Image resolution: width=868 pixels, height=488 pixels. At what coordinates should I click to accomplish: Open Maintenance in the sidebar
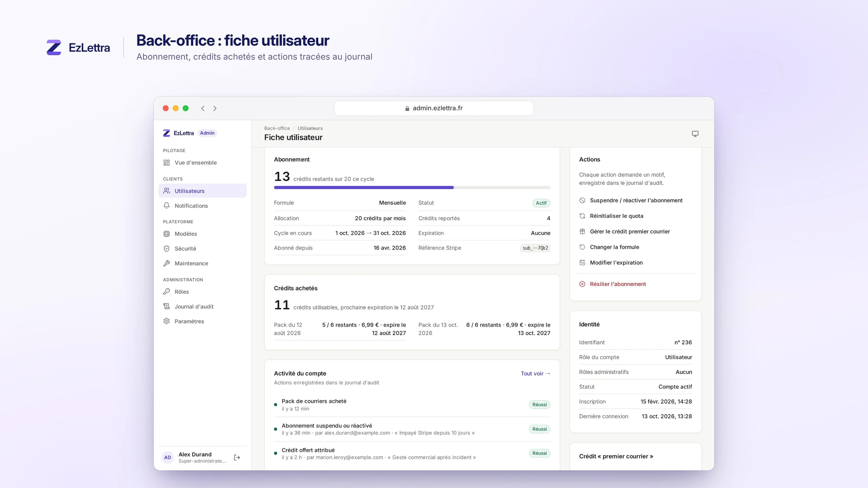[x=202, y=263]
